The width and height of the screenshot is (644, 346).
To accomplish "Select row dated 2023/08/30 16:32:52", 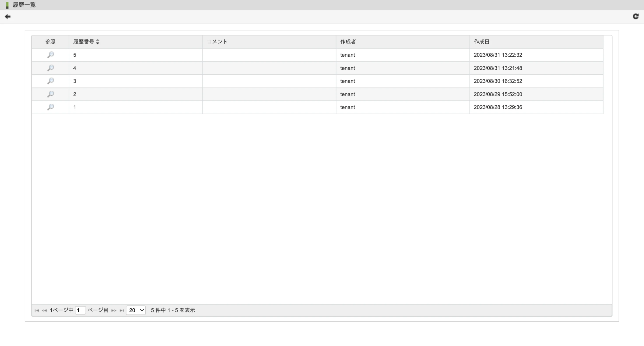I will (497, 81).
